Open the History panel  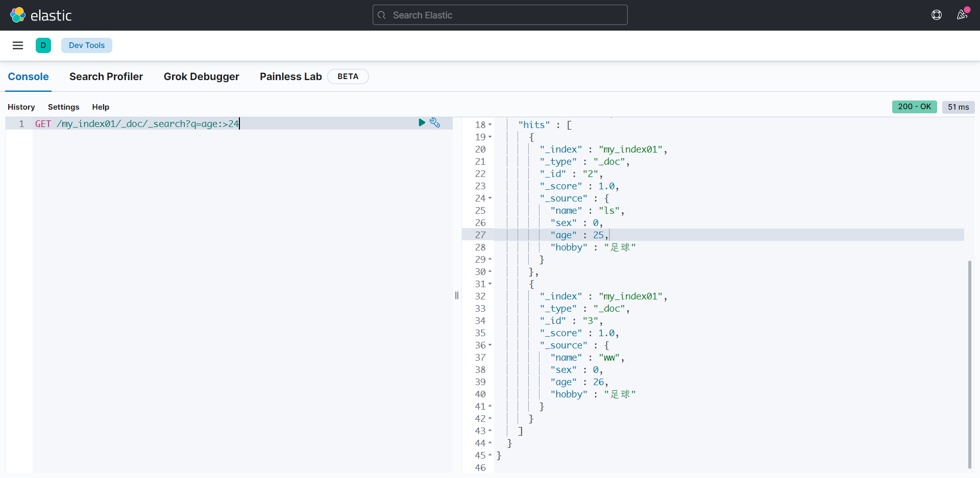(21, 107)
